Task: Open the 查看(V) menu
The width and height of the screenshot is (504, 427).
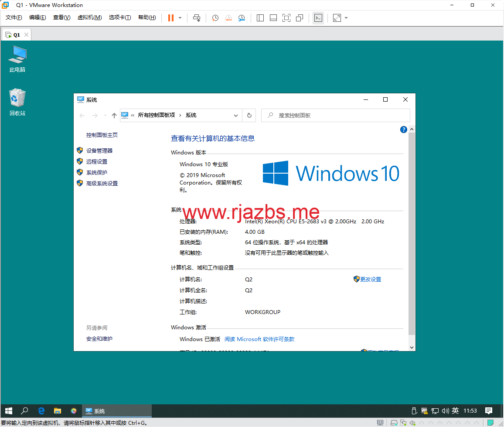Action: point(62,17)
